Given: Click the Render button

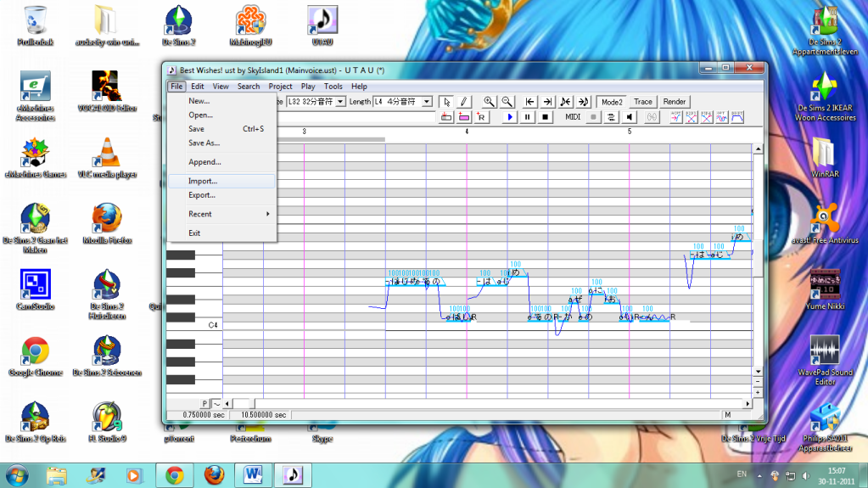Looking at the screenshot, I should [675, 102].
